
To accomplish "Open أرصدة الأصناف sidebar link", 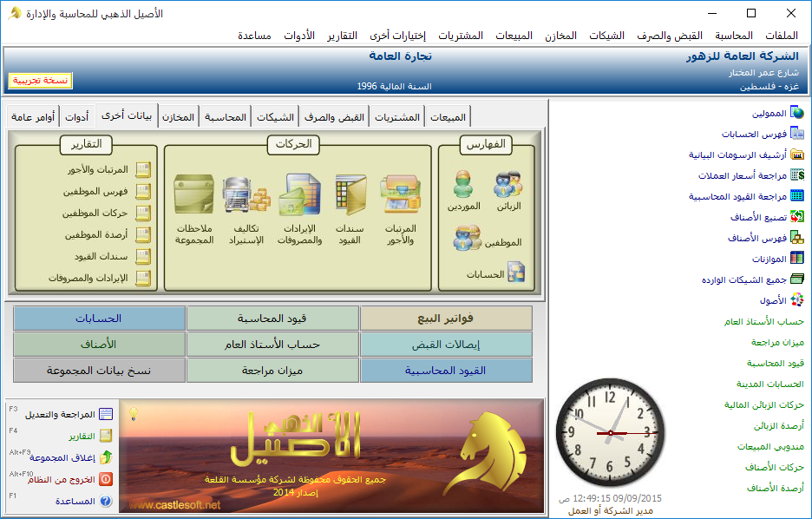I will [776, 488].
